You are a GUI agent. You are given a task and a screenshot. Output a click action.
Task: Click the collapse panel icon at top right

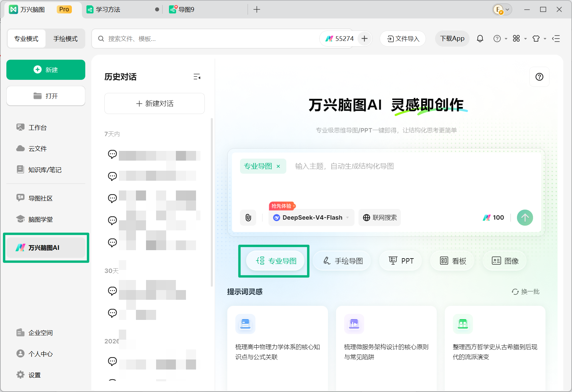(x=556, y=39)
